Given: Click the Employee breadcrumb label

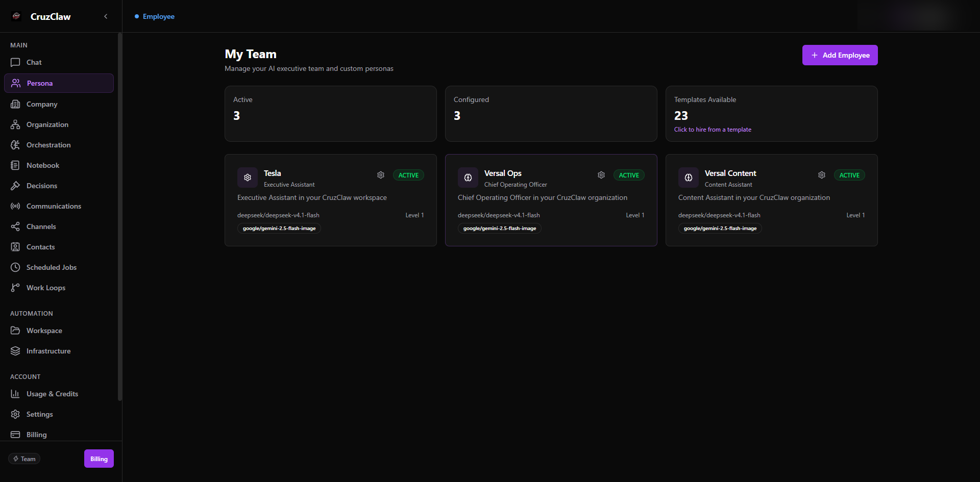Looking at the screenshot, I should click(159, 16).
